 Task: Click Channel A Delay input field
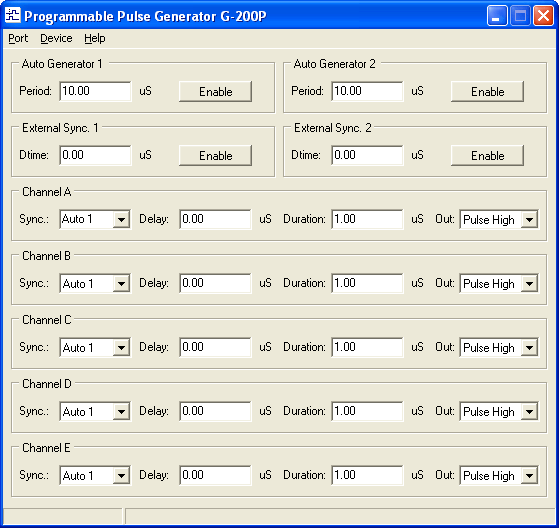215,219
